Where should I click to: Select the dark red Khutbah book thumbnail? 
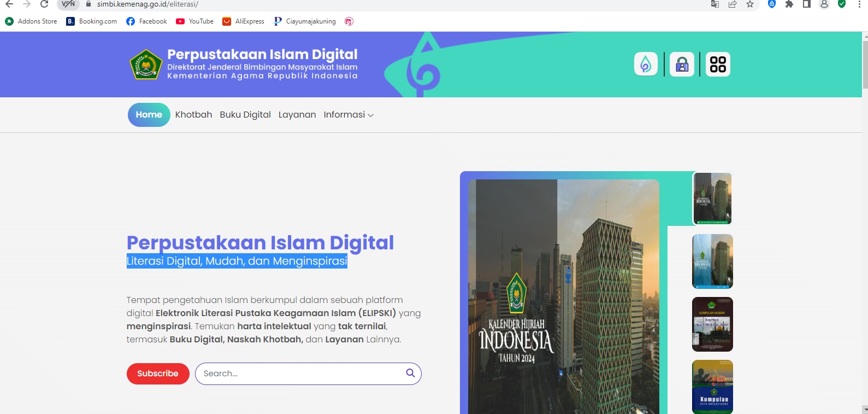coord(712,324)
